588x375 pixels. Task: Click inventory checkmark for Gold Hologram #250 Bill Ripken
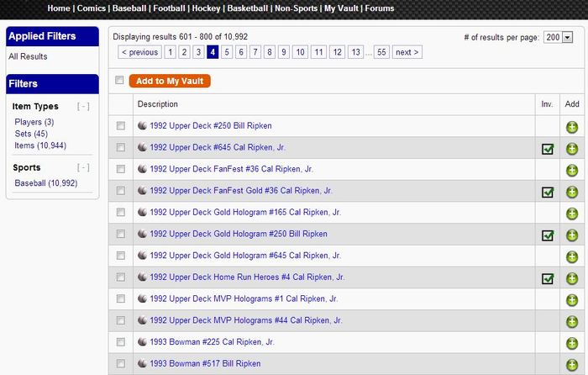coord(548,235)
